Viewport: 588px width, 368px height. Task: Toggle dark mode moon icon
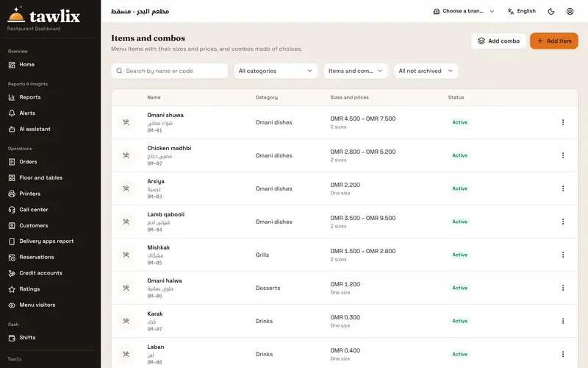(551, 11)
